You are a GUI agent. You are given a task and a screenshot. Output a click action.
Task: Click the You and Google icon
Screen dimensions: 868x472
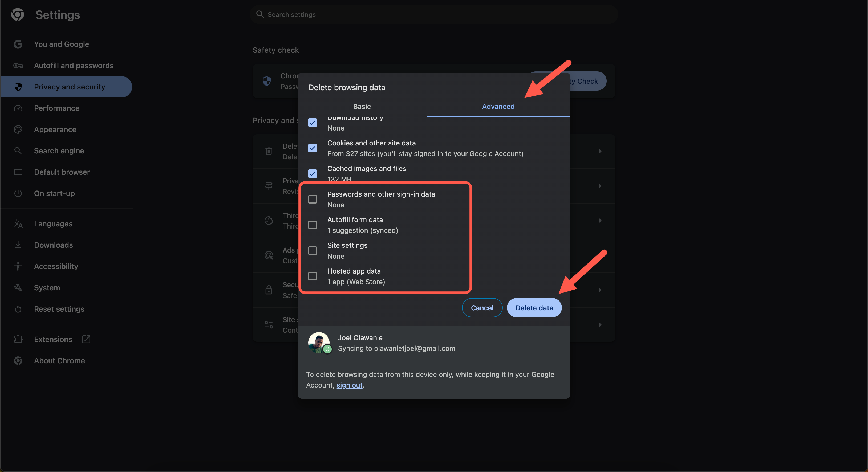tap(17, 44)
